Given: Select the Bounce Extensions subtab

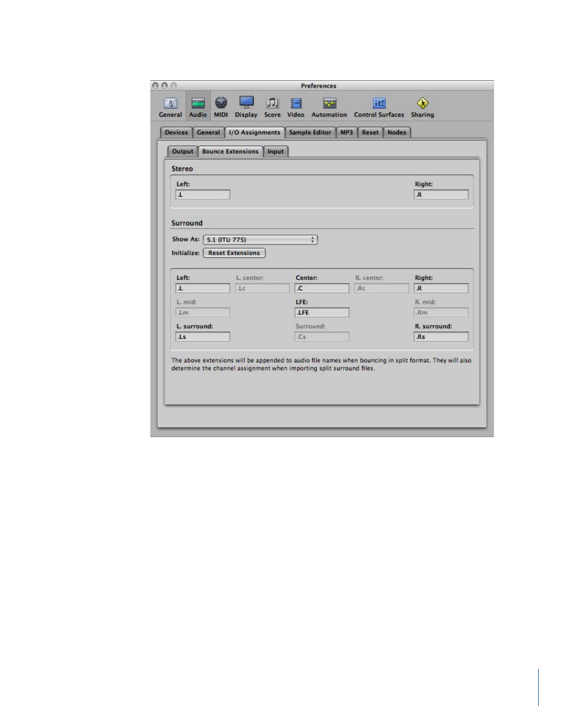Looking at the screenshot, I should pos(231,152).
